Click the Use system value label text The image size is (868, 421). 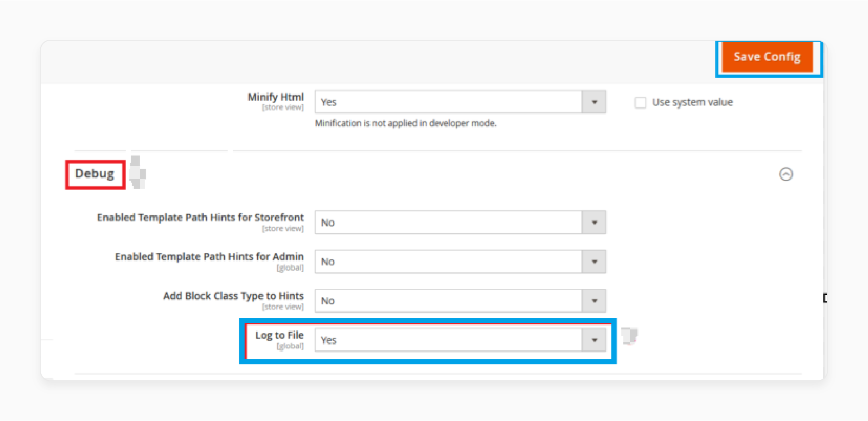(692, 103)
